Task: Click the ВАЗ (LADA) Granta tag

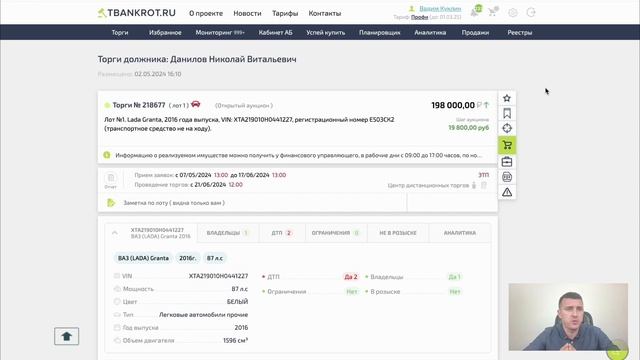Action: pyautogui.click(x=143, y=258)
